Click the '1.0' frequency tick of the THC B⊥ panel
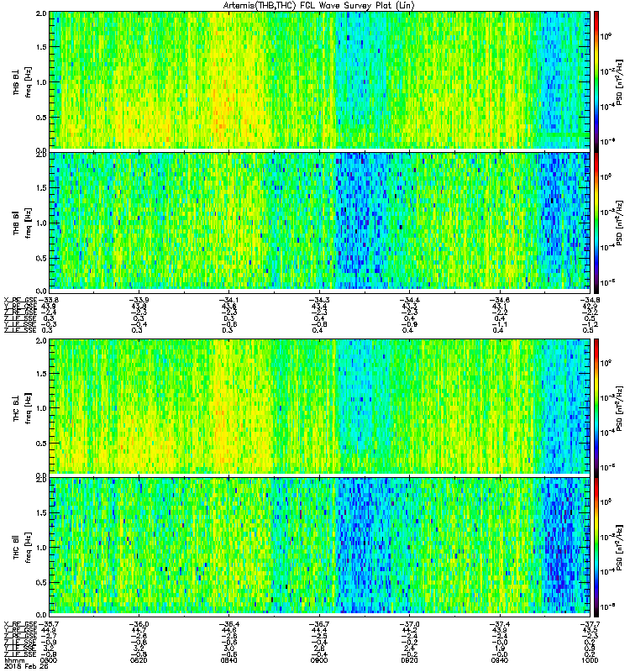Image resolution: width=630 pixels, height=672 pixels. [41, 408]
